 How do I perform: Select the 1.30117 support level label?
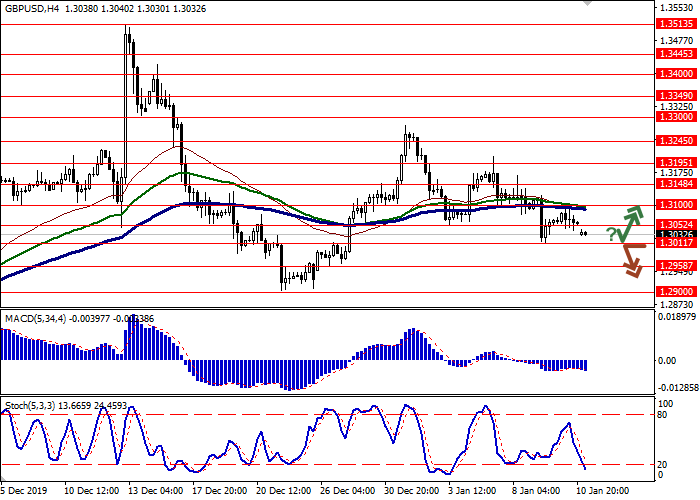[670, 244]
